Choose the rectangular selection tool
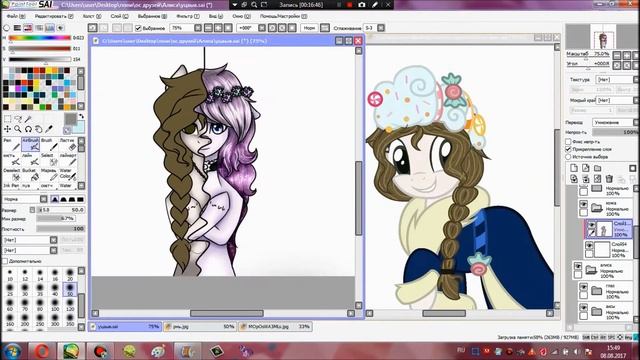The image size is (640, 360). tap(8, 119)
